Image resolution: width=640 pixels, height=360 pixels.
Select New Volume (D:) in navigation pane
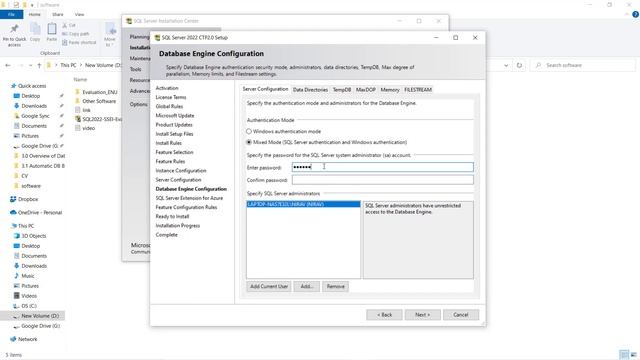point(40,316)
